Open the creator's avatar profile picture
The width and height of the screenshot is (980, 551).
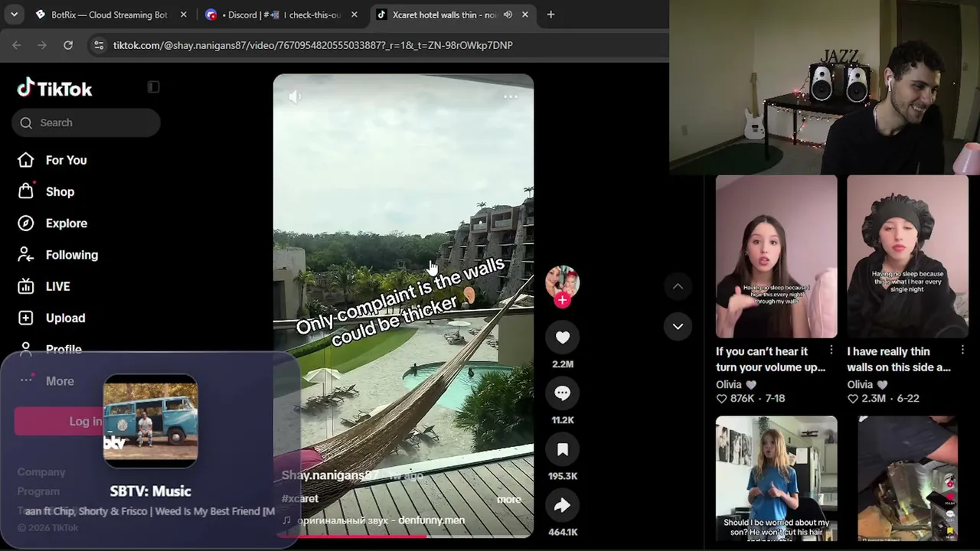pyautogui.click(x=562, y=282)
